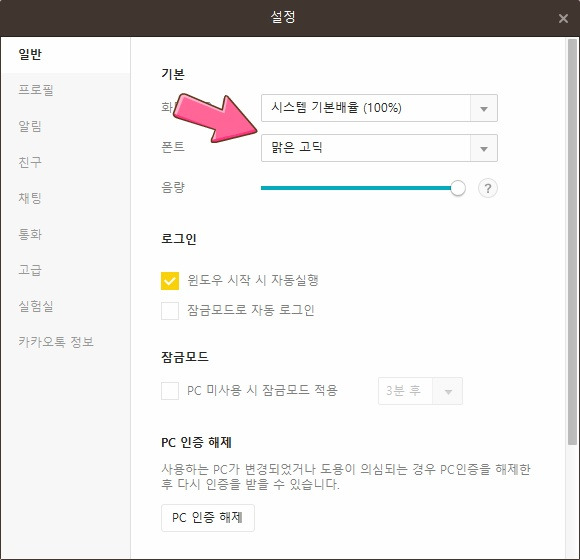Open the 맑은 고딕 font dropdown
The width and height of the screenshot is (580, 560).
point(379,148)
